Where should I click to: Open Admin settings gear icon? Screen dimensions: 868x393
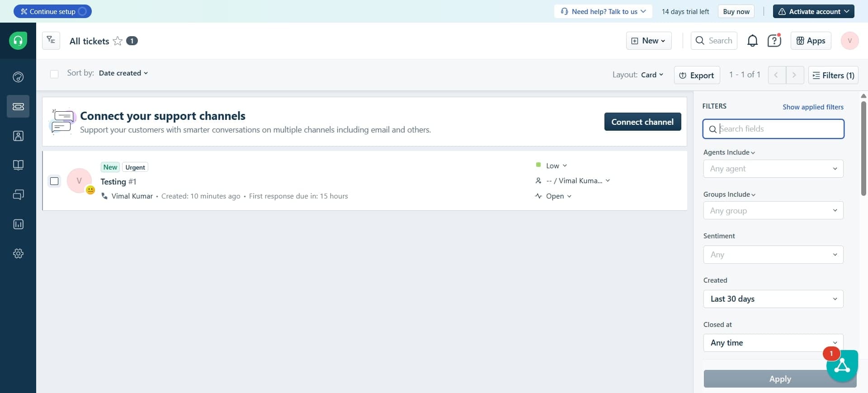coord(18,254)
